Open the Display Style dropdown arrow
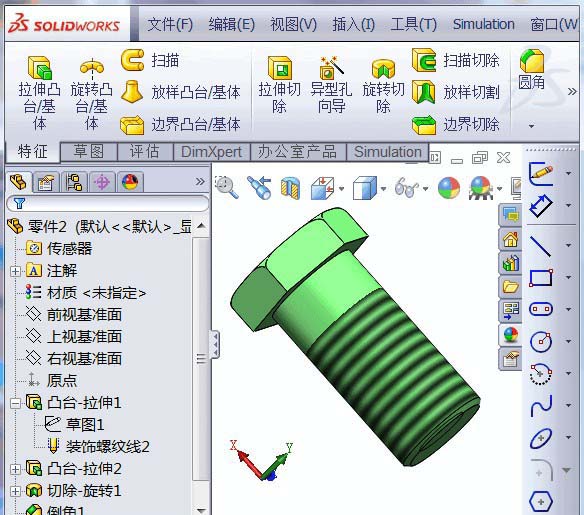The width and height of the screenshot is (584, 515). click(x=383, y=189)
